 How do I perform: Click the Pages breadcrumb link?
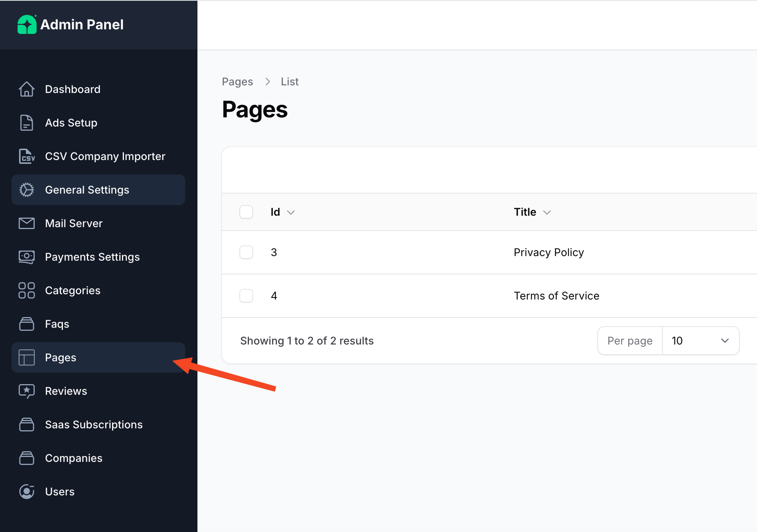click(x=237, y=82)
